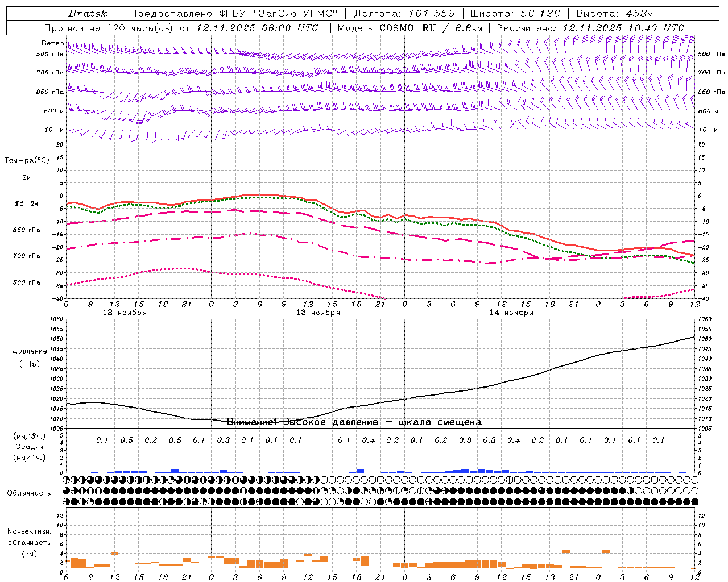The width and height of the screenshot is (728, 582).
Task: Click the '10 м' wind level label on left
Action: point(54,130)
